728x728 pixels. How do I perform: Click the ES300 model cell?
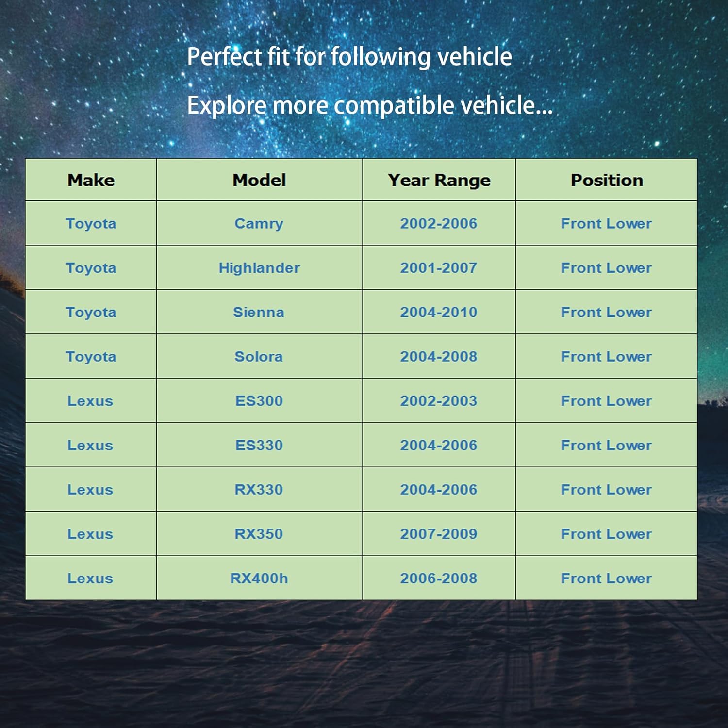tap(259, 401)
